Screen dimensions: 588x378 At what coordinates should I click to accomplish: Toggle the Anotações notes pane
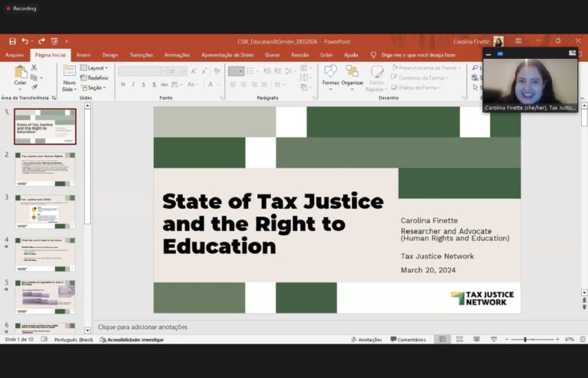(x=367, y=340)
